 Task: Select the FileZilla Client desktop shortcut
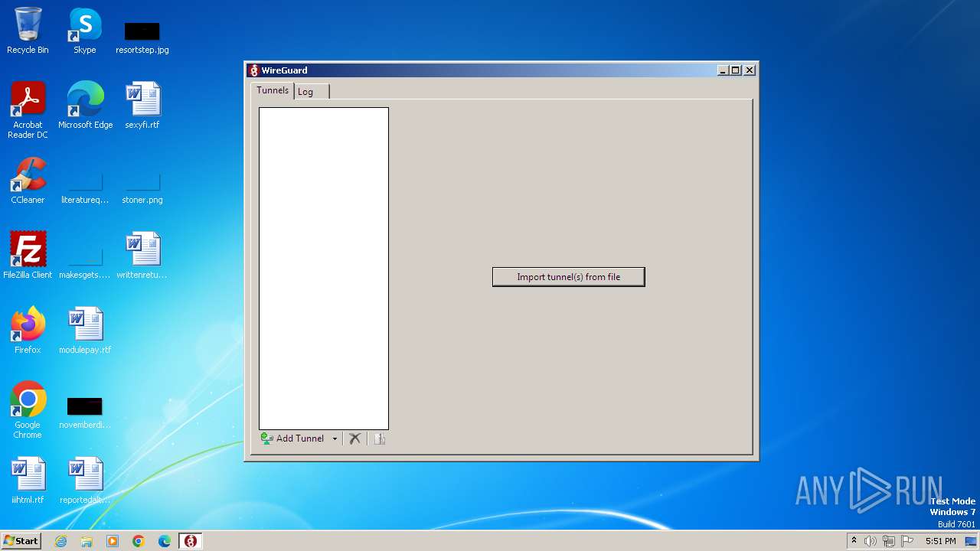(28, 256)
